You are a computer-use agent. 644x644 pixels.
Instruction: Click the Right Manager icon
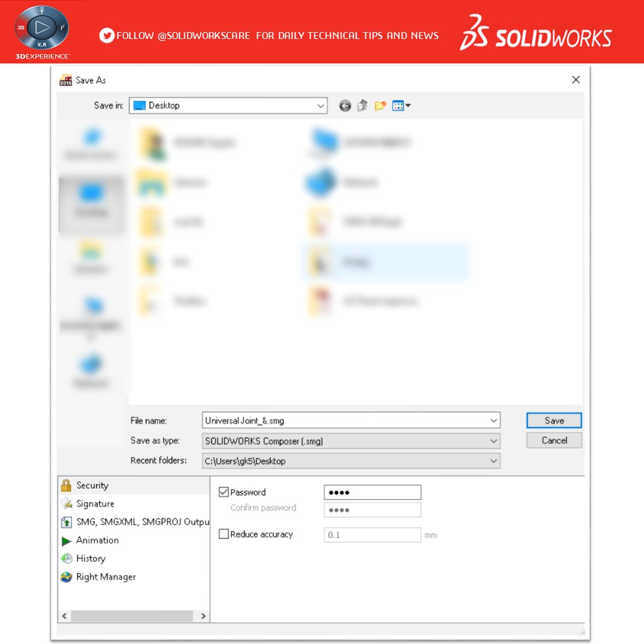(67, 577)
